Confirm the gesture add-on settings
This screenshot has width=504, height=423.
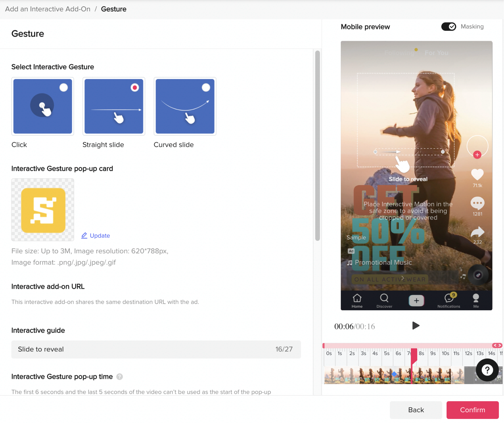click(472, 410)
